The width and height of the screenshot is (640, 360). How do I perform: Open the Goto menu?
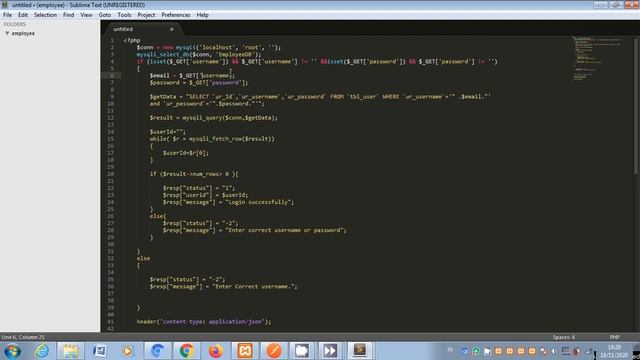coord(105,15)
